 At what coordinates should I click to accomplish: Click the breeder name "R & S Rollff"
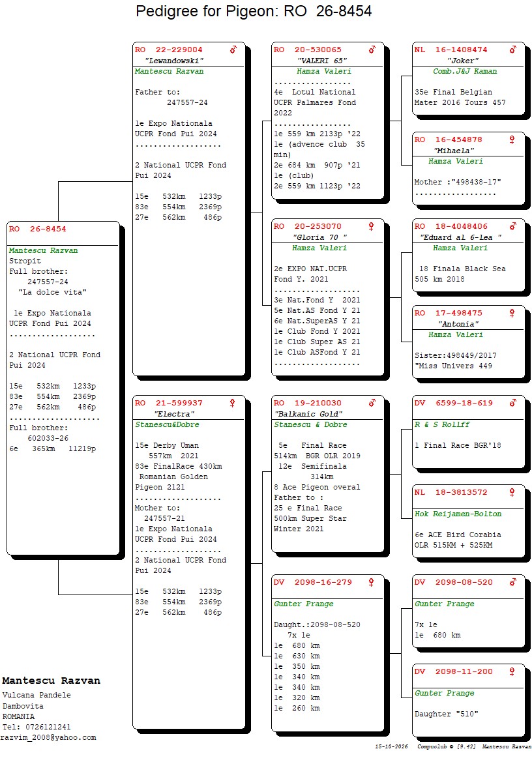coord(443,424)
